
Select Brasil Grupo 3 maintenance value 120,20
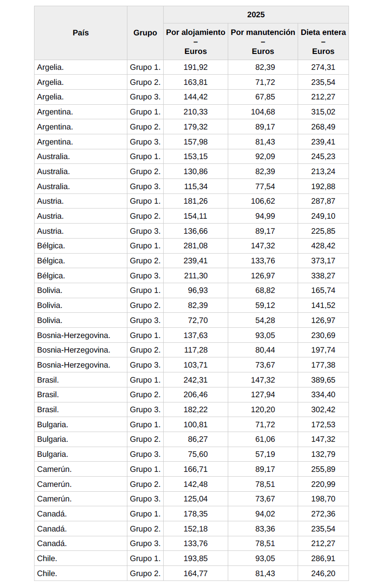(x=263, y=410)
